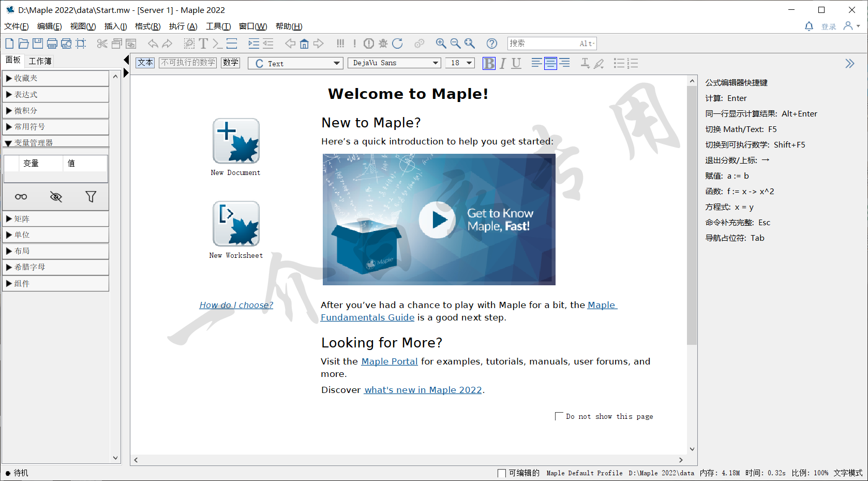Image resolution: width=868 pixels, height=481 pixels.
Task: Click the 搜索 search field
Action: pyautogui.click(x=552, y=43)
